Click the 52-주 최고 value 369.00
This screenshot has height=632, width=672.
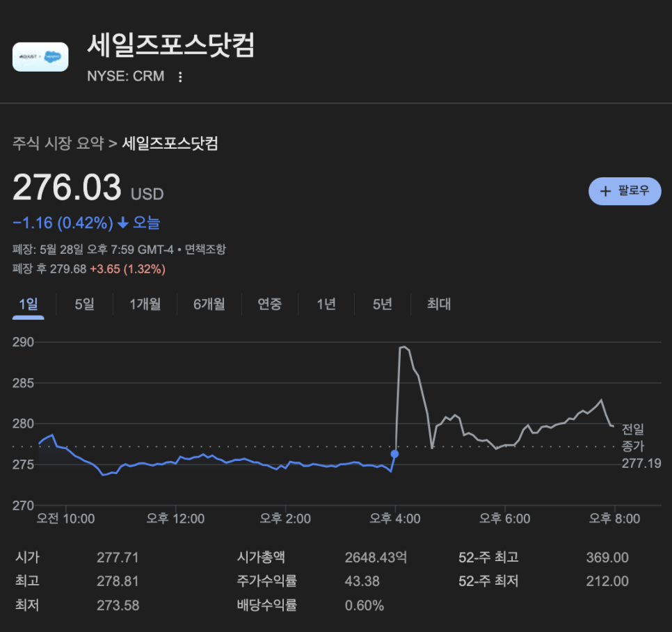click(x=607, y=558)
